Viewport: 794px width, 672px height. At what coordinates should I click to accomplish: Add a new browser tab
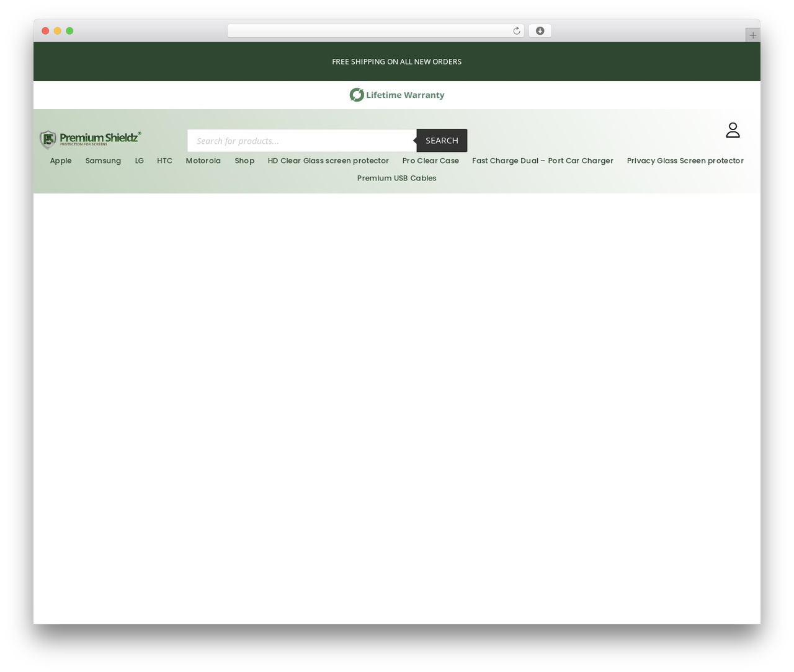pos(752,35)
